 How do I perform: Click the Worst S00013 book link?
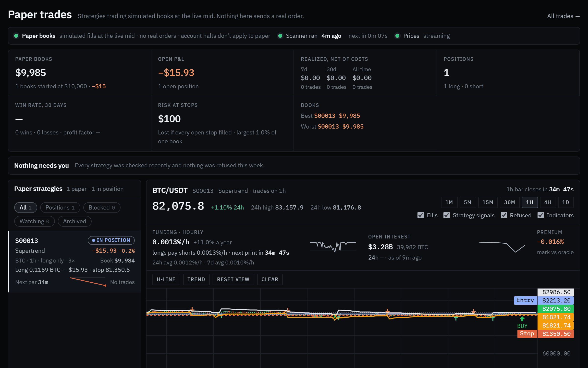tap(328, 127)
